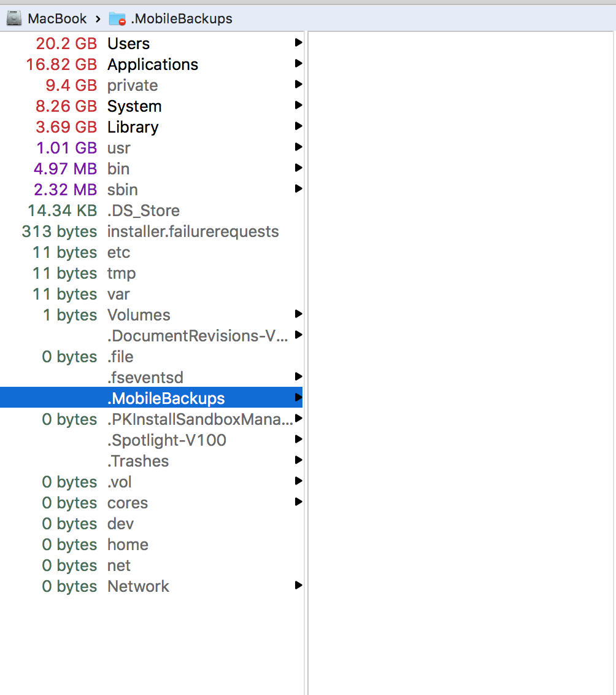Expand the bin folder arrow

(x=298, y=168)
